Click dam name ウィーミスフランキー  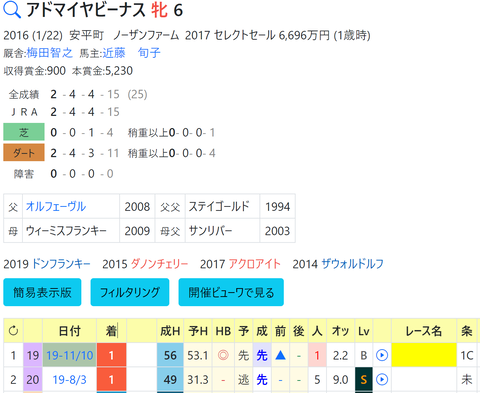pyautogui.click(x=66, y=231)
